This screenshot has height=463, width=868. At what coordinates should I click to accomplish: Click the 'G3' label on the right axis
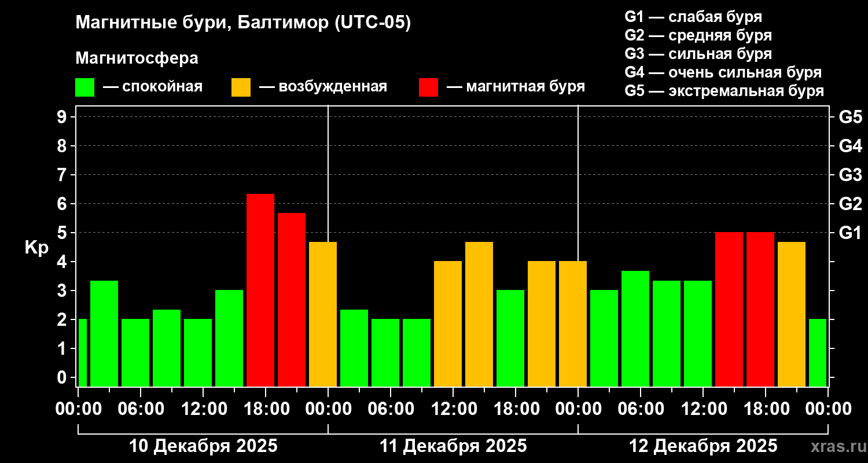pos(850,175)
